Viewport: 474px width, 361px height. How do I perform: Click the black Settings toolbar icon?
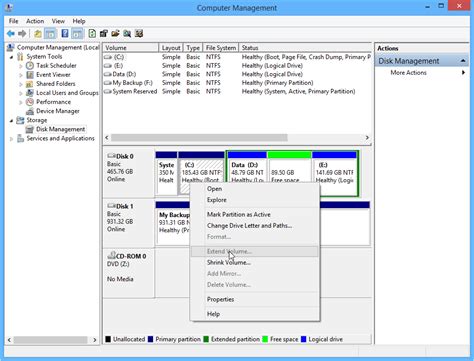104,33
